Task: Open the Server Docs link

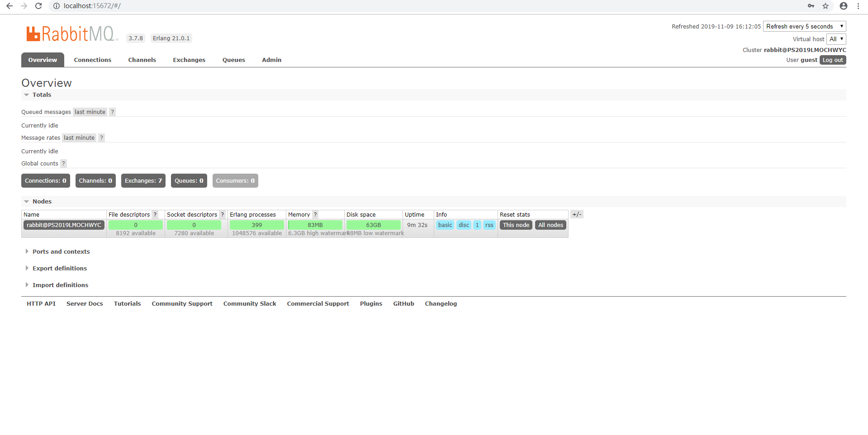Action: coord(85,304)
